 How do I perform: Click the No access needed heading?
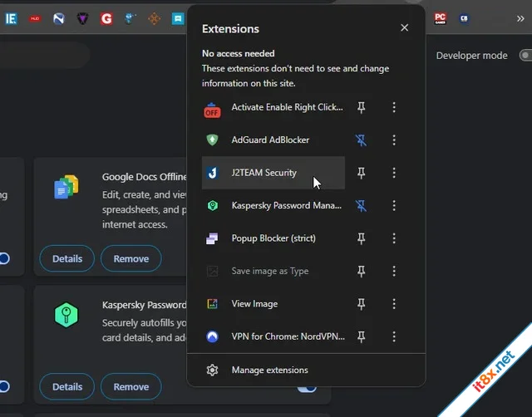239,53
